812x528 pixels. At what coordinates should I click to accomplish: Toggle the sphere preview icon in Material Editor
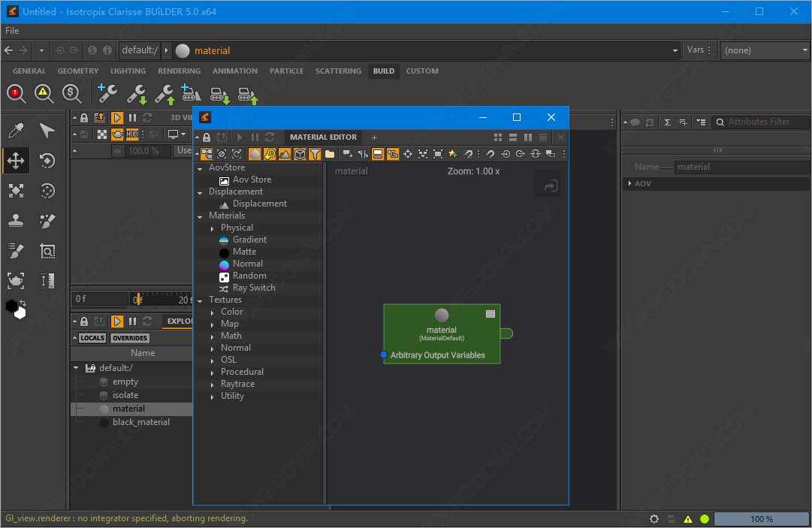coord(255,154)
